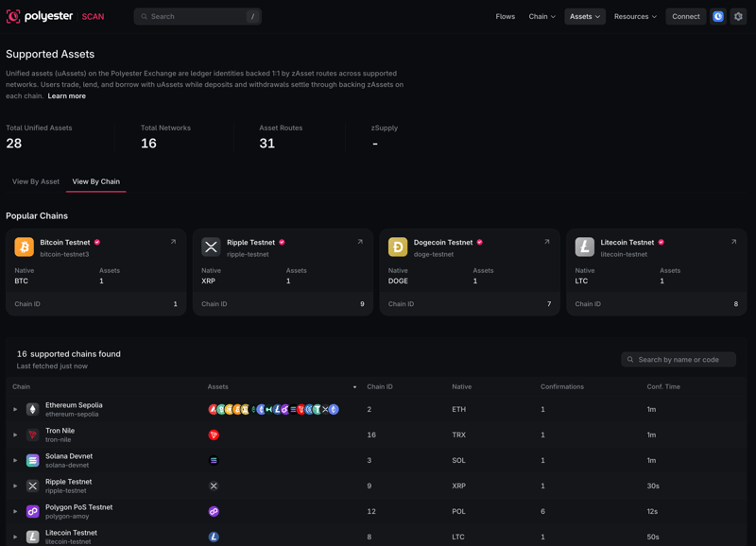Switch to View By Asset tab
This screenshot has width=756, height=546.
pos(36,181)
